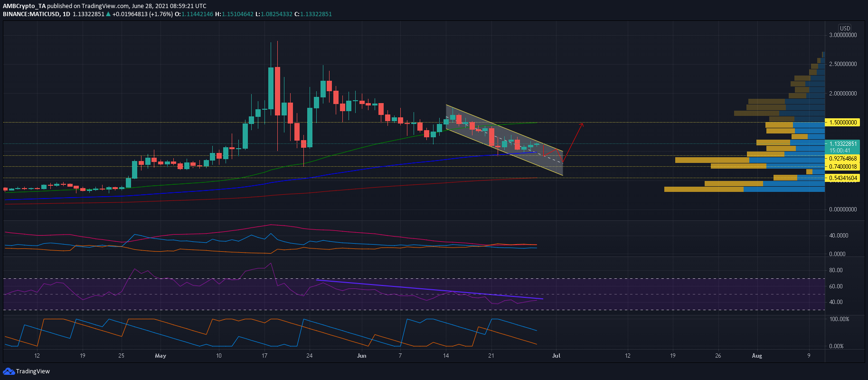
Task: Click the high value H:1.15104642
Action: (234, 14)
